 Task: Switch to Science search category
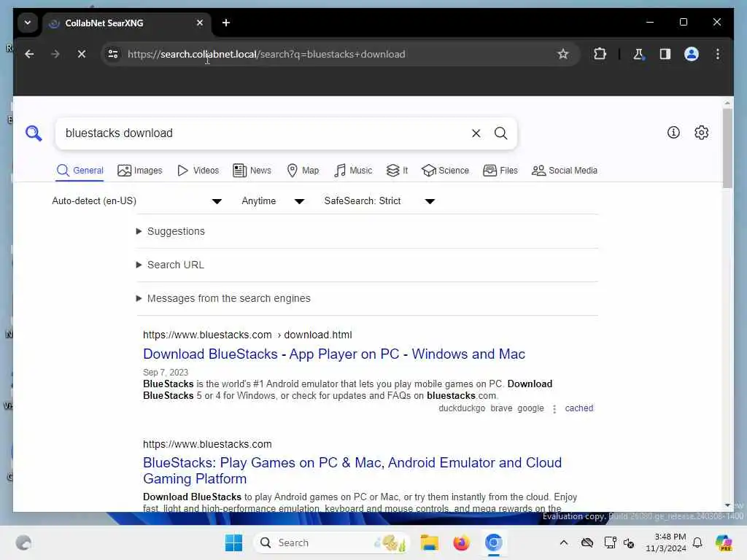446,171
